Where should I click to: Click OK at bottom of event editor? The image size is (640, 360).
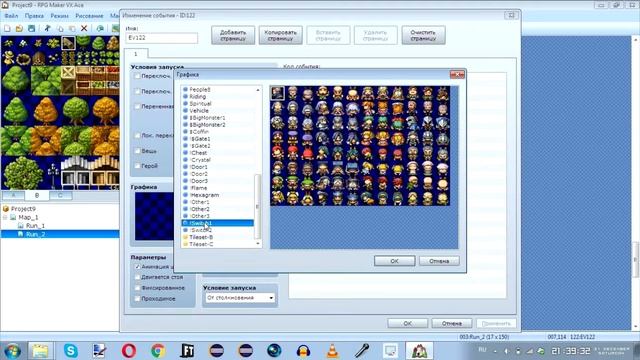407,323
